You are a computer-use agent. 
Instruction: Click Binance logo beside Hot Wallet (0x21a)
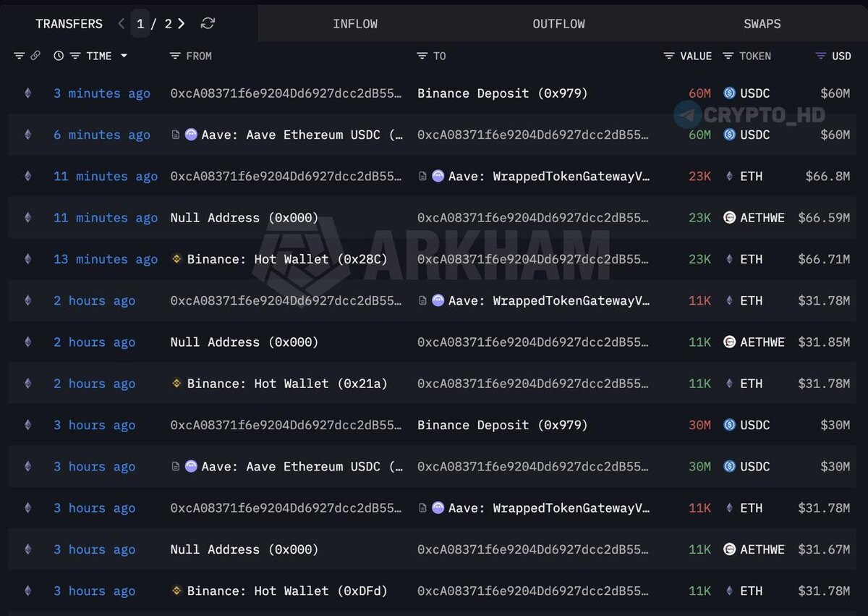point(176,384)
